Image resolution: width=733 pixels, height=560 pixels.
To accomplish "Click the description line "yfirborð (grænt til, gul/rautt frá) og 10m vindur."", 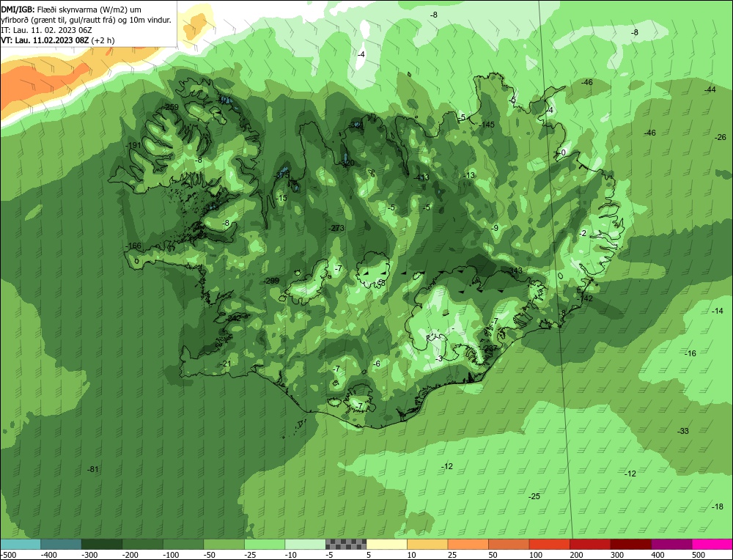I will tap(86, 20).
